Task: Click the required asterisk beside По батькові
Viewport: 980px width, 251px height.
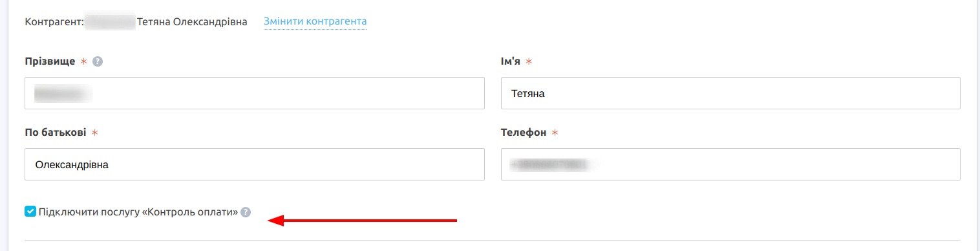Action: pos(94,133)
